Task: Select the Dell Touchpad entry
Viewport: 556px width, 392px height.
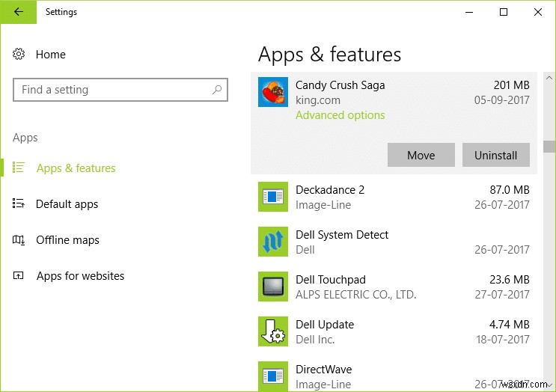Action: pos(394,287)
